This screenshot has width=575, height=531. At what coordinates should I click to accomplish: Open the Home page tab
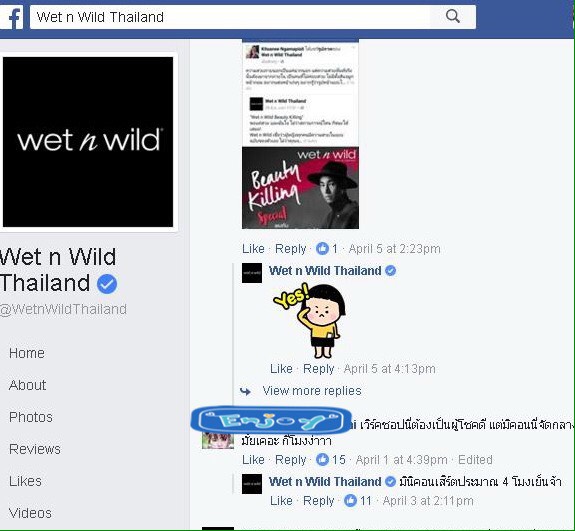pos(27,353)
